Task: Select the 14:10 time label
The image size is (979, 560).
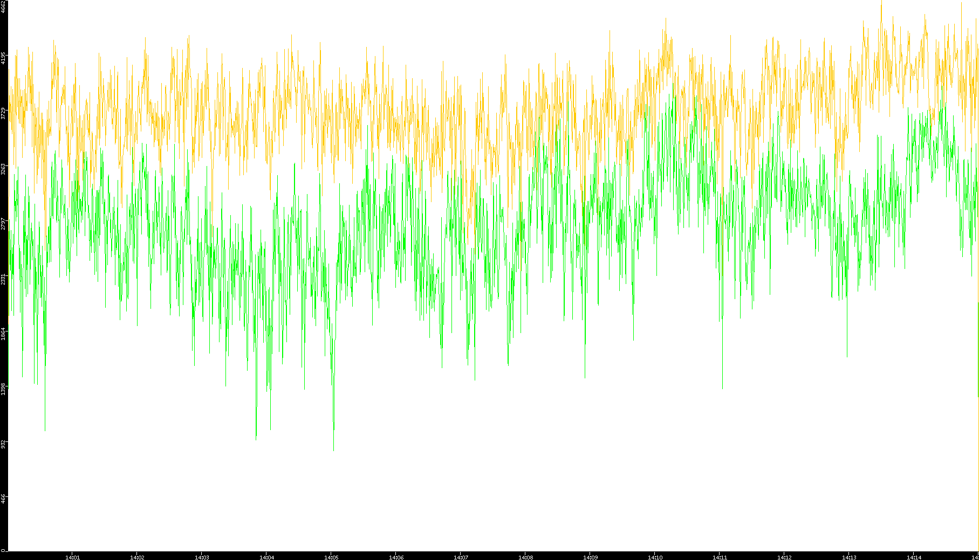Action: [x=655, y=557]
